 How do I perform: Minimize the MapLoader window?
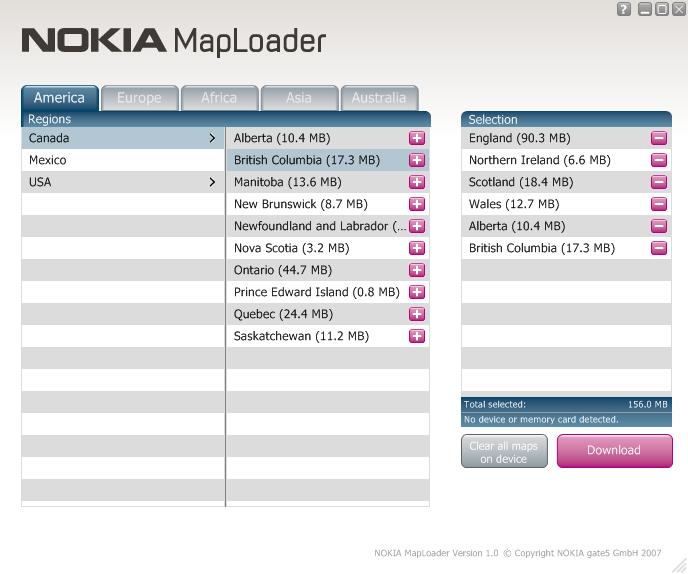(x=645, y=9)
